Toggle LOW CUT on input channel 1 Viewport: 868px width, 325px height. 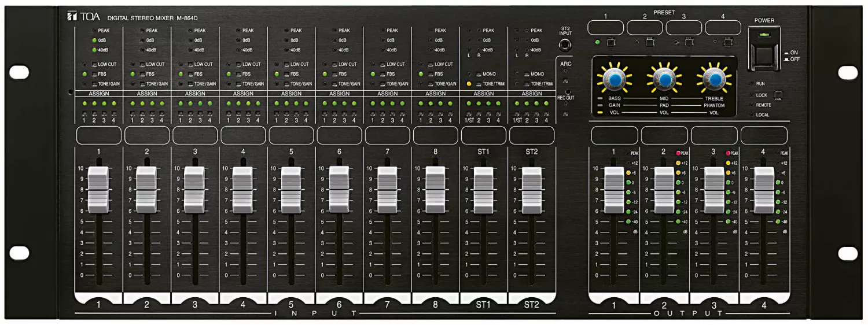click(x=94, y=64)
